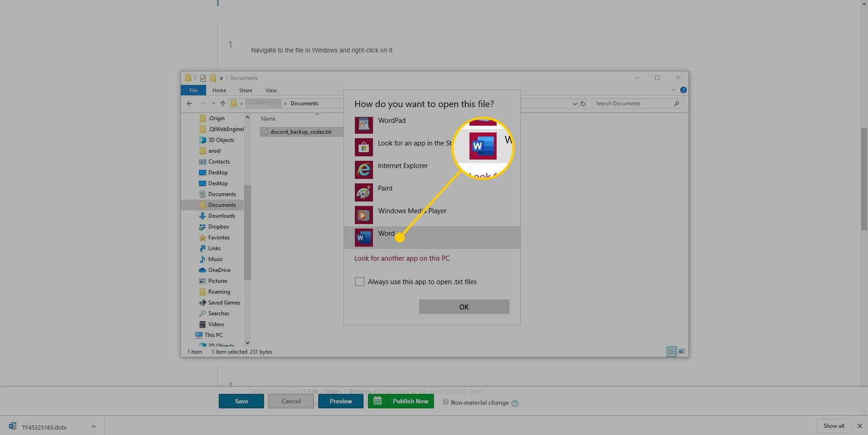Image resolution: width=868 pixels, height=435 pixels.
Task: Click the page vertical scrollbar thumb
Action: coord(864,179)
